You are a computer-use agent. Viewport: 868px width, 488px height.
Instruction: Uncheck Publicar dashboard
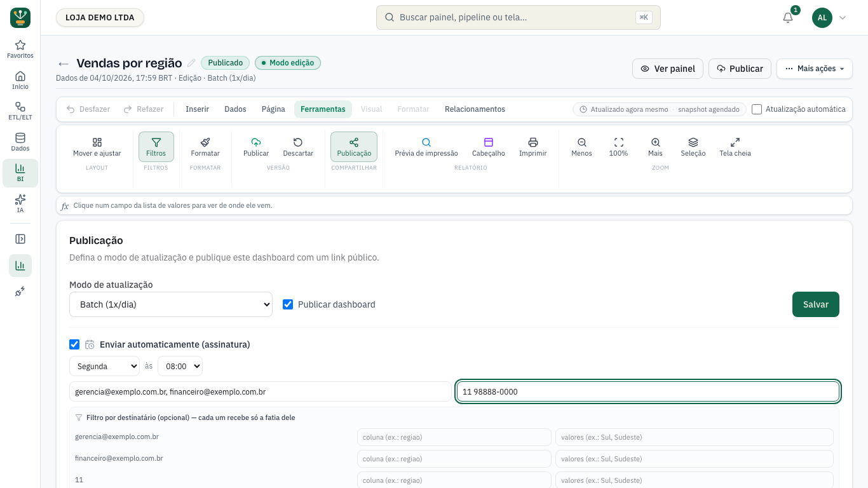[288, 304]
